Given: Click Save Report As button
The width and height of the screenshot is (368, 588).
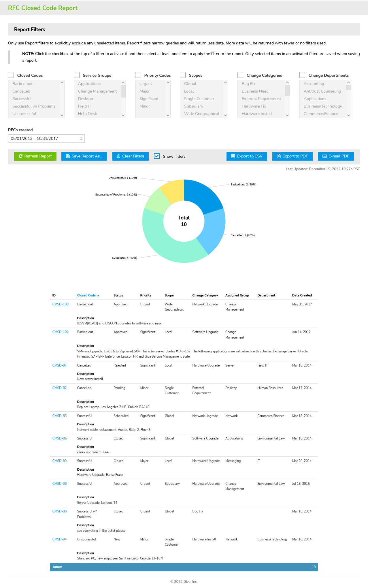Looking at the screenshot, I should click(84, 156).
